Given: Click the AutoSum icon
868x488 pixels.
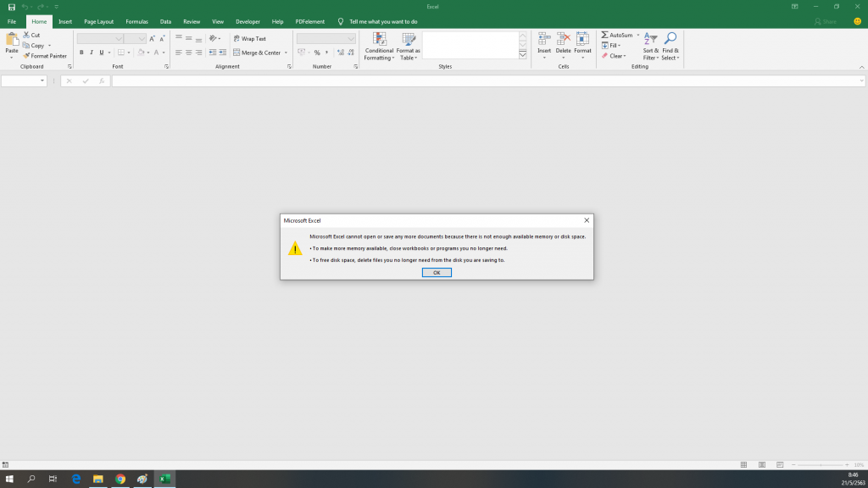Looking at the screenshot, I should pos(605,35).
